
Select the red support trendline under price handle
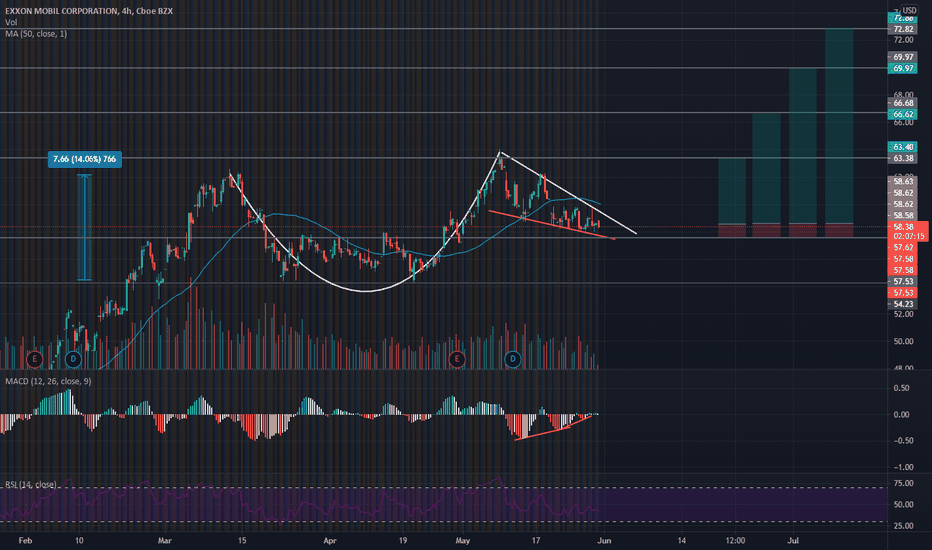(552, 225)
